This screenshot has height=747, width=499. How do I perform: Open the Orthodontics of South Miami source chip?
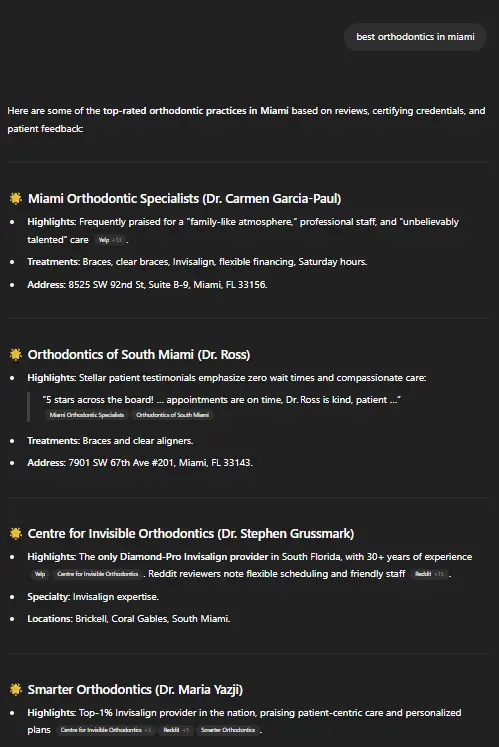[x=173, y=415]
